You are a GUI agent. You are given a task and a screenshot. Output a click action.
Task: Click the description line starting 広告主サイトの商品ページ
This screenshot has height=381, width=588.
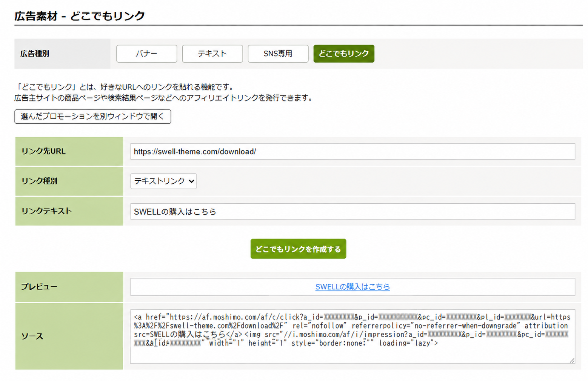pyautogui.click(x=163, y=98)
